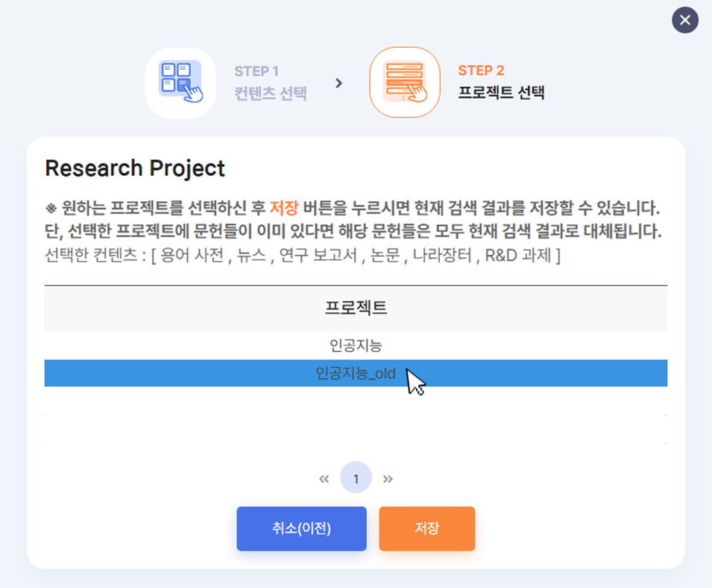Image resolution: width=712 pixels, height=588 pixels.
Task: Click the chevron arrow between the steps
Action: (338, 83)
